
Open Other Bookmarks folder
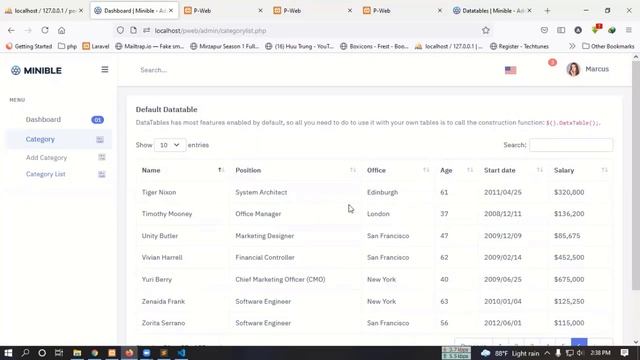tap(608, 46)
